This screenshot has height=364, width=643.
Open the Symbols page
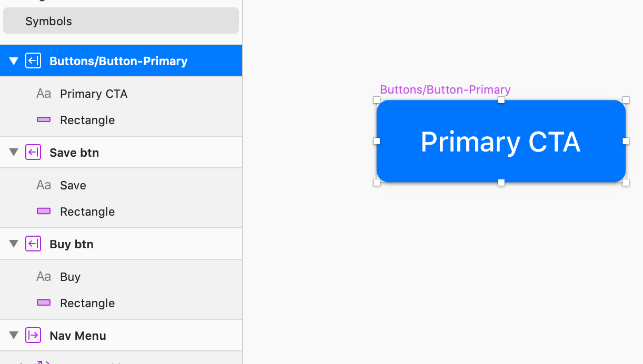(x=48, y=22)
